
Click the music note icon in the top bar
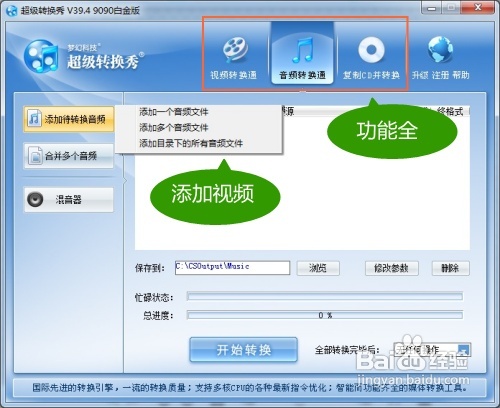[303, 50]
